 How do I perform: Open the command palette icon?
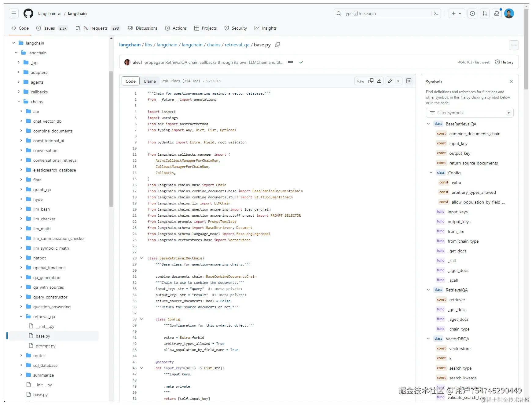(436, 13)
